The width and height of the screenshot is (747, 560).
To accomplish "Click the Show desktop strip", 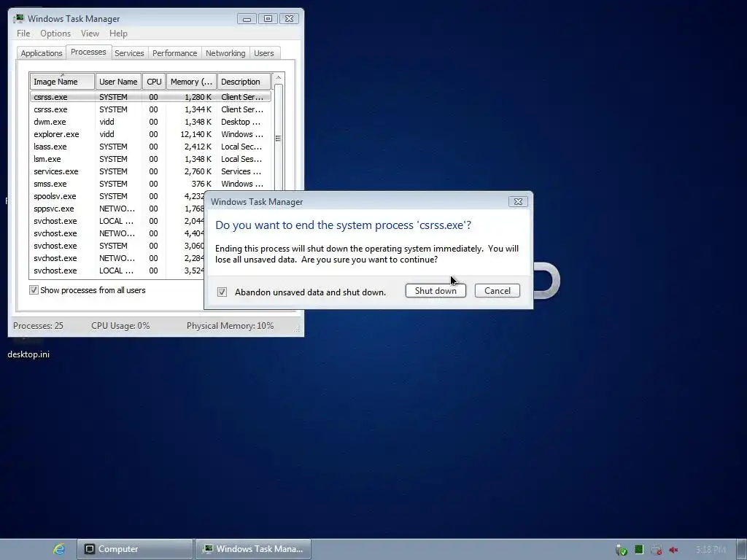I will coord(741,550).
